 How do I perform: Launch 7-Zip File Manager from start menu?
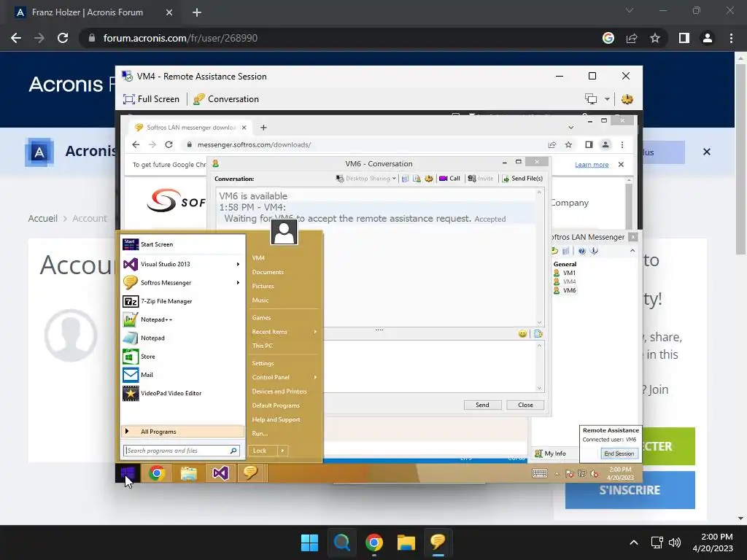coord(182,301)
